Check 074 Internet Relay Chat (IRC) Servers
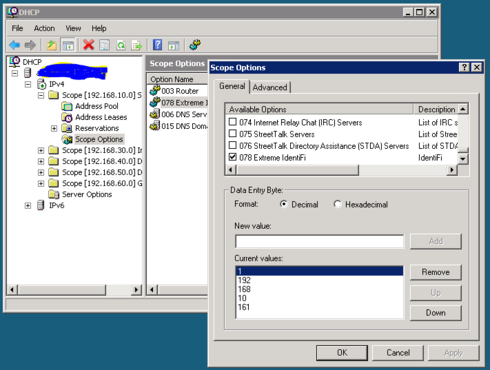Screen dimensions: 490x370 point(232,122)
